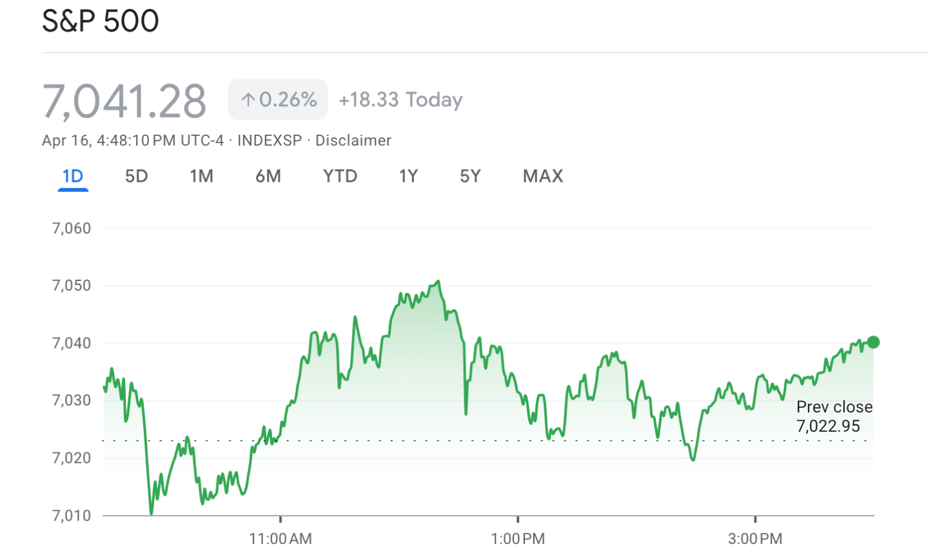Open the 1M time range
Screen dimensions: 928x560
click(201, 176)
